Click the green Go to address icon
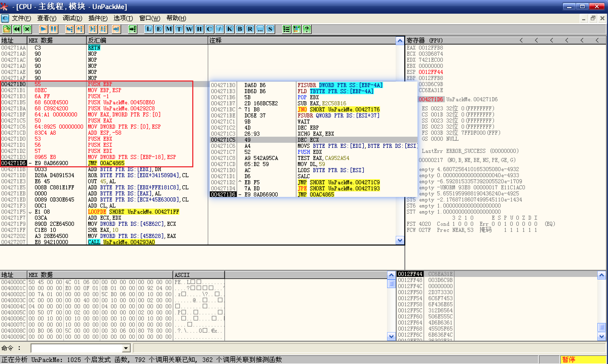Viewport: 608px width, 364px height. (x=132, y=29)
